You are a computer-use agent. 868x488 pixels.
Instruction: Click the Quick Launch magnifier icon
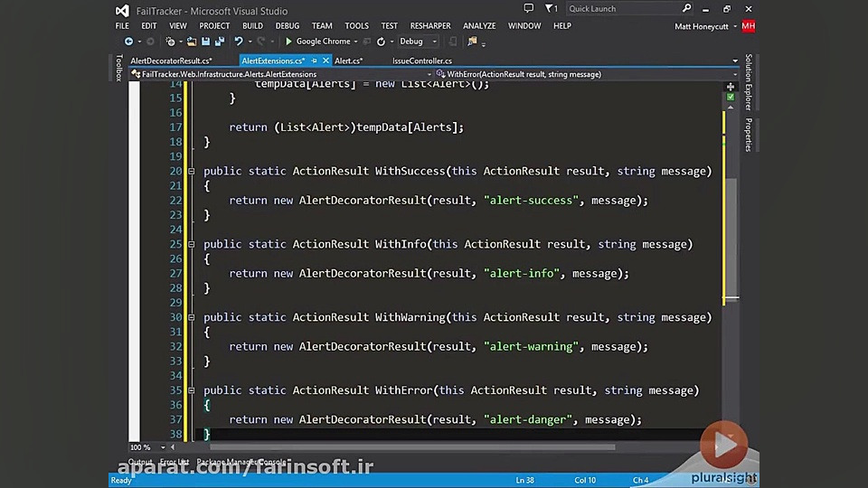(686, 8)
